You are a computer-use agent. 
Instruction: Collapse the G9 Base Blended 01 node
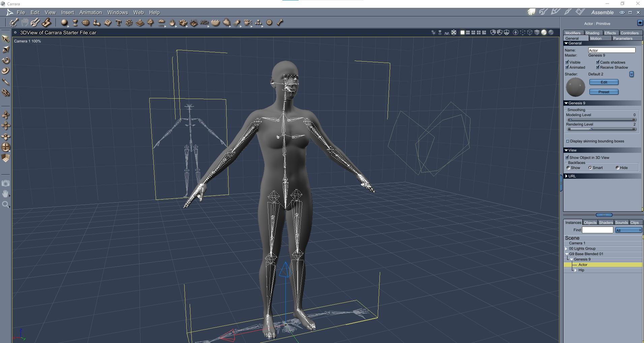(567, 254)
